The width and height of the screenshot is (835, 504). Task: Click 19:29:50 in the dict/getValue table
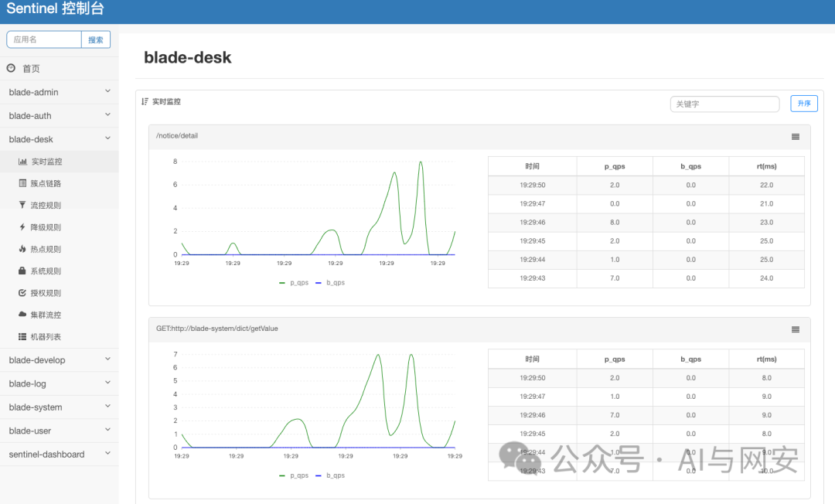click(533, 378)
